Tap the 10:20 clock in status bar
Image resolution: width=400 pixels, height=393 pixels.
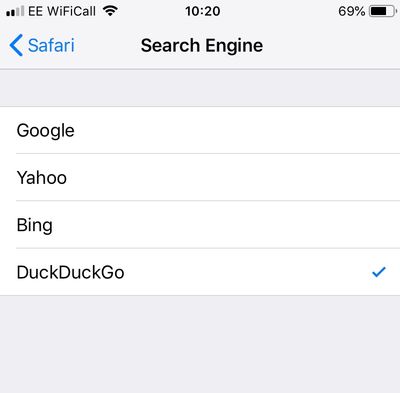[x=203, y=11]
